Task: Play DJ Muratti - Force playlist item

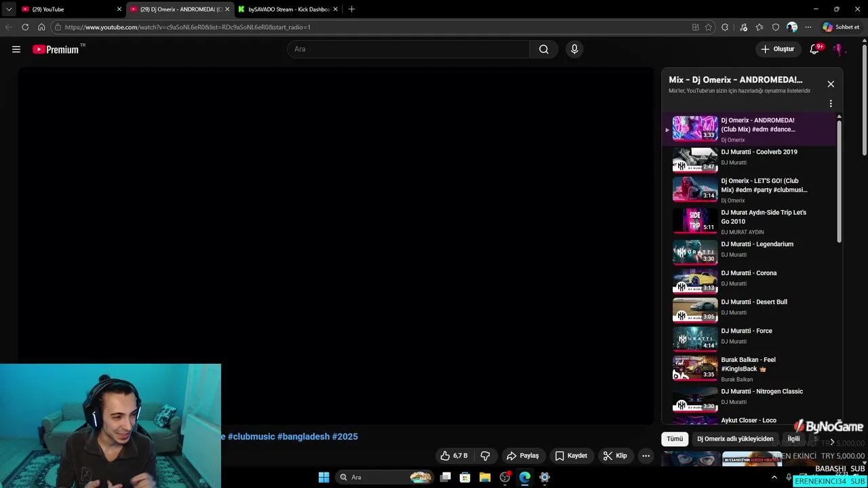Action: coord(749,339)
